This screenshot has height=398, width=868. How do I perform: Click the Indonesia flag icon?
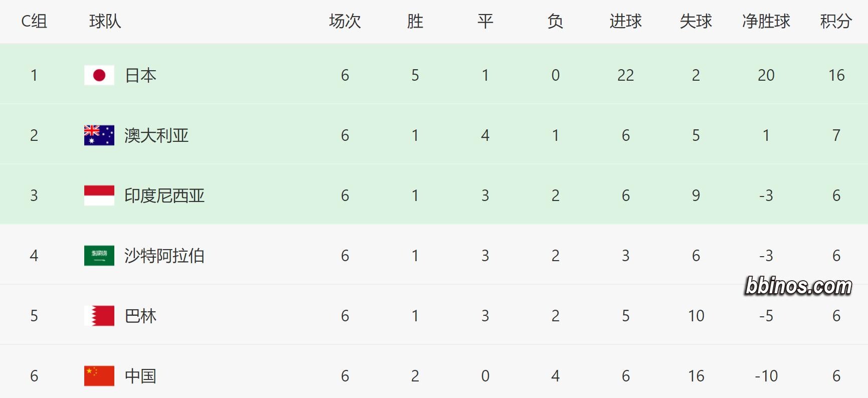[x=99, y=195]
